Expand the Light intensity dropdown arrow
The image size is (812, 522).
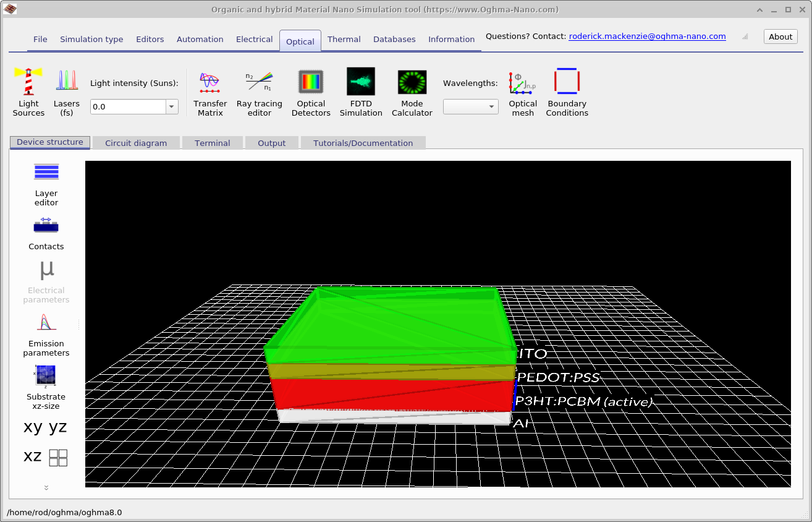pyautogui.click(x=171, y=107)
